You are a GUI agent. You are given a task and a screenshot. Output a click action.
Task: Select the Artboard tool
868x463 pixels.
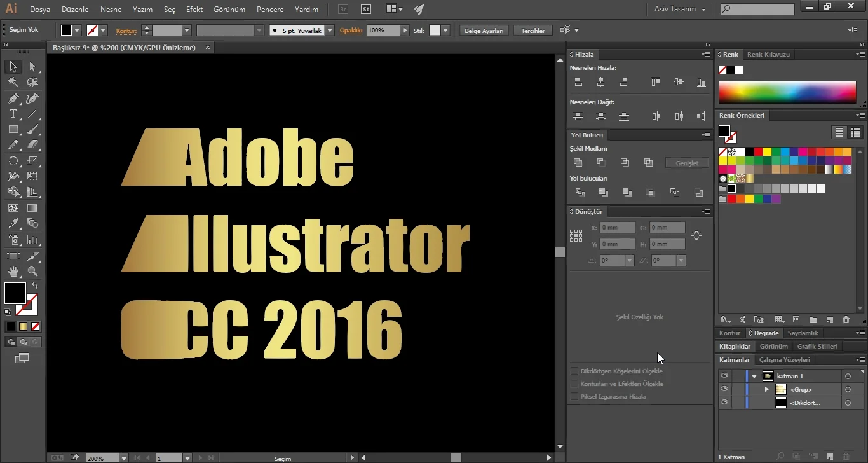click(13, 256)
